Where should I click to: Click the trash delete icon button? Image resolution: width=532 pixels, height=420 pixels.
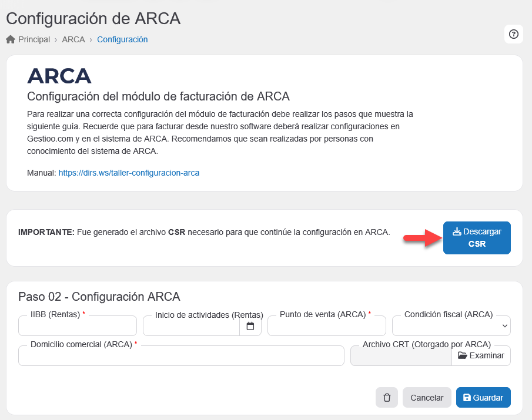point(387,398)
